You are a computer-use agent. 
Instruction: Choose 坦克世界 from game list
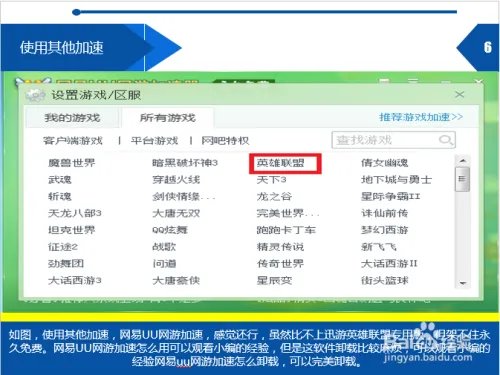72,230
